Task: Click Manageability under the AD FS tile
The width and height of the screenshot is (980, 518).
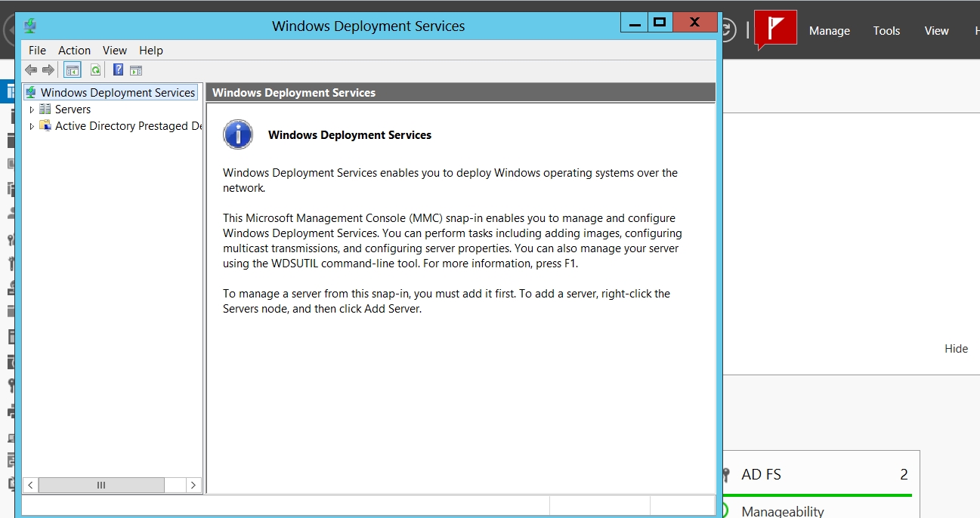Action: click(x=783, y=511)
